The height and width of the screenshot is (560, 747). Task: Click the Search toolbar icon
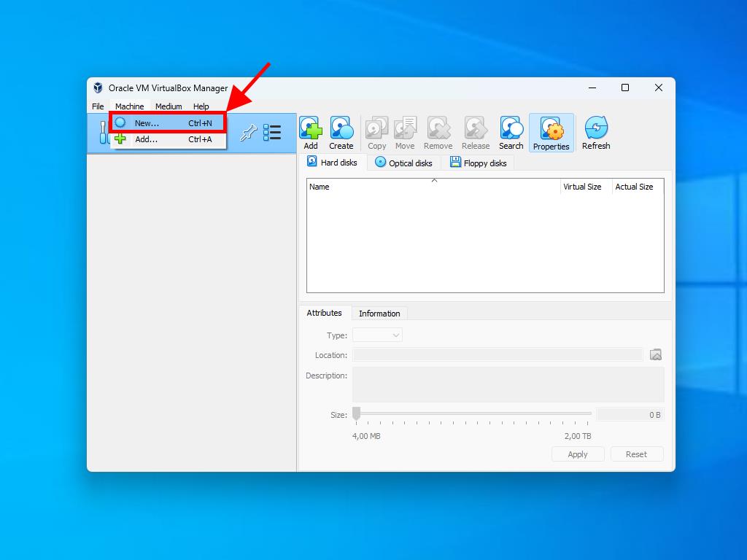(511, 133)
